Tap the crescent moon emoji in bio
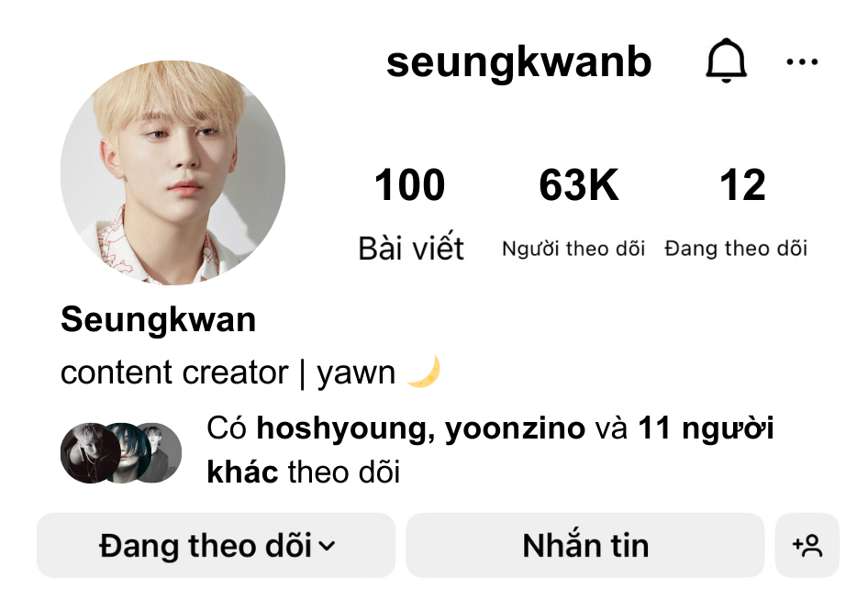 coord(424,372)
